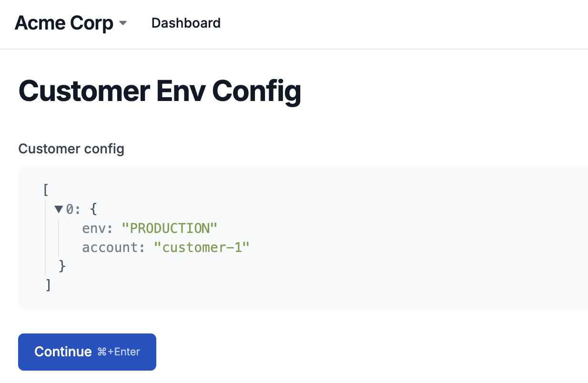Select the Dashboard navigation item
This screenshot has width=588, height=383.
(186, 23)
